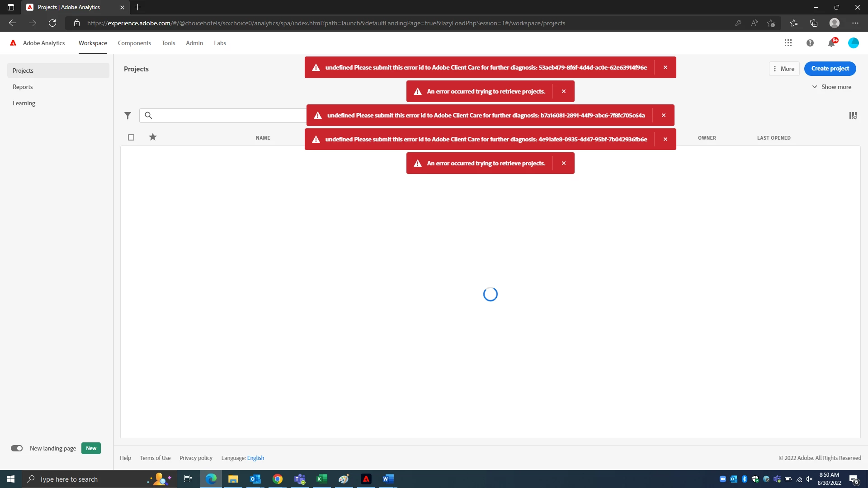Click the filter funnel icon
Screen dimensions: 868x488
pyautogui.click(x=127, y=116)
